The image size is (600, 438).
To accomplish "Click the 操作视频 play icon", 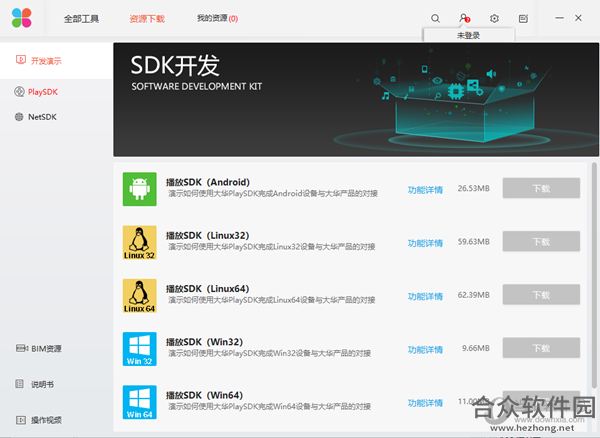I will (21, 420).
